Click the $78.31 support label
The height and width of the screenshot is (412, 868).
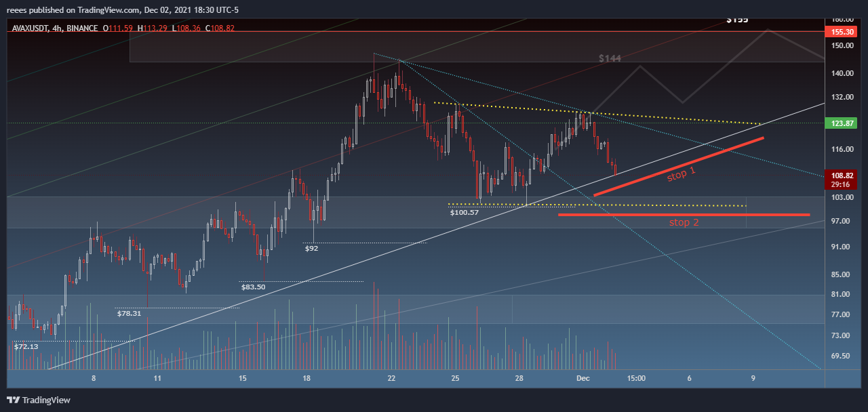coord(129,313)
